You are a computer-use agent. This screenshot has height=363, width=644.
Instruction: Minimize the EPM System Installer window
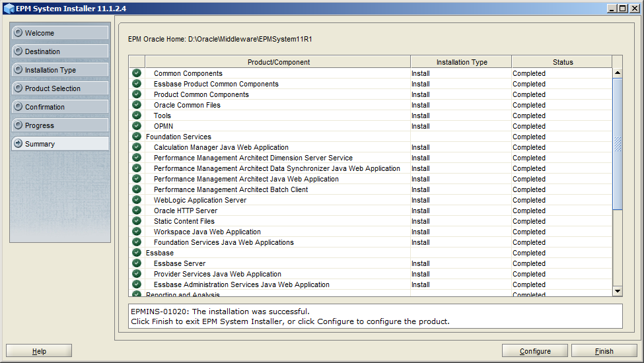(x=612, y=8)
